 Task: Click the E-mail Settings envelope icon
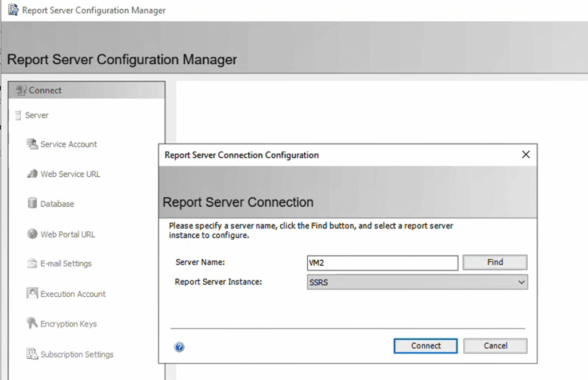pyautogui.click(x=32, y=263)
